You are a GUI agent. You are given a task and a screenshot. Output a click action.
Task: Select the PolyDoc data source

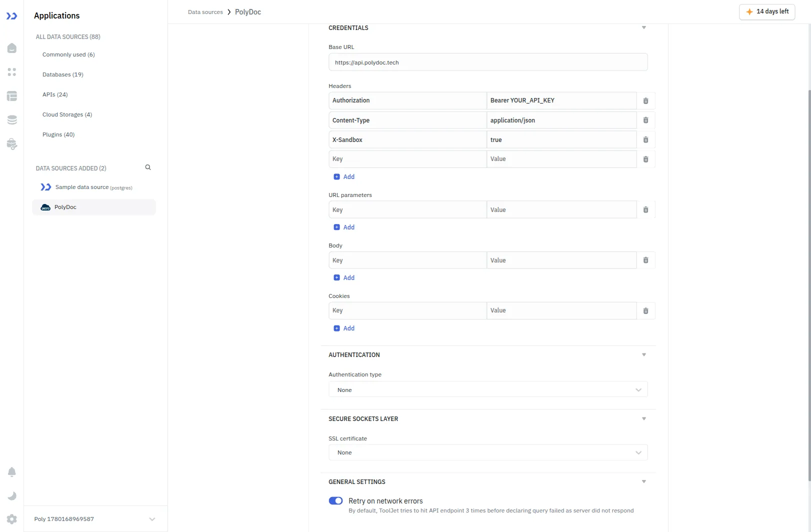click(94, 207)
